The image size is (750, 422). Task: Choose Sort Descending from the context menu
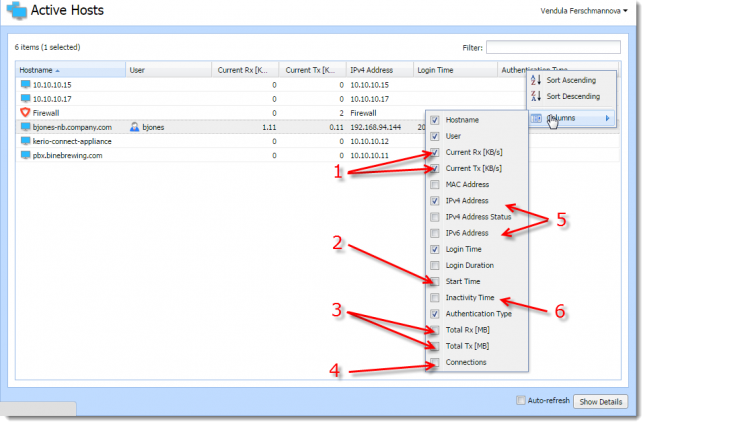click(x=573, y=96)
